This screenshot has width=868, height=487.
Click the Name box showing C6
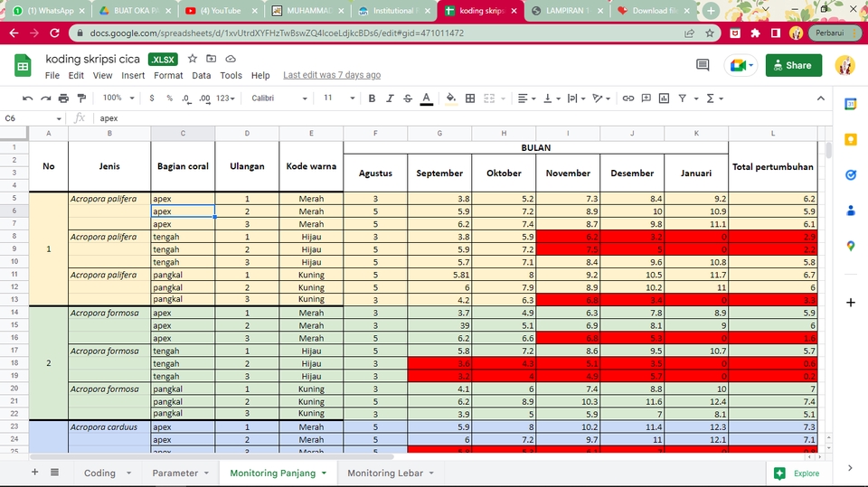point(33,117)
